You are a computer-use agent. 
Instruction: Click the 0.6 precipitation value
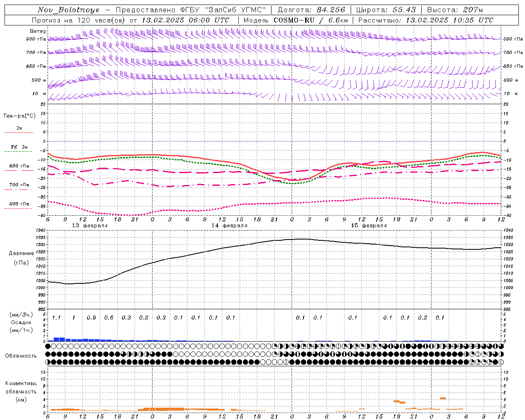tap(109, 317)
